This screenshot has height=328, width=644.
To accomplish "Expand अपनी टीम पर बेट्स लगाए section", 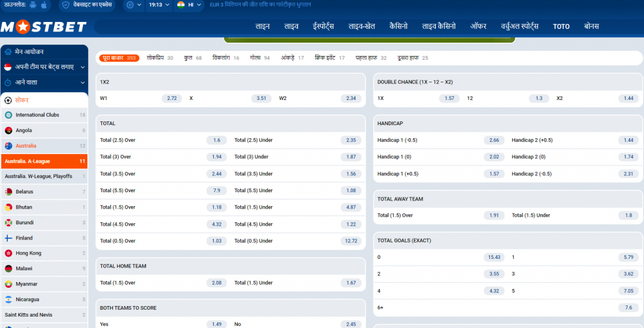I will (x=45, y=67).
